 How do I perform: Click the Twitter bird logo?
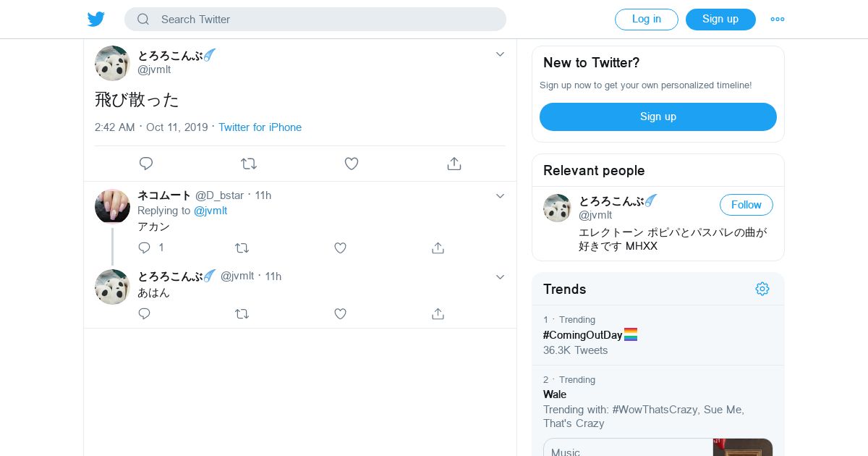(96, 20)
